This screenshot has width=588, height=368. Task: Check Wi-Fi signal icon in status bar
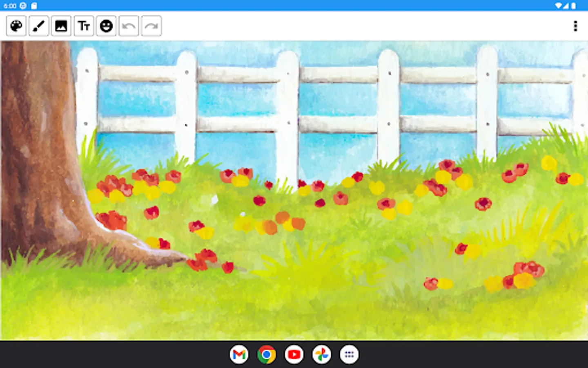point(558,6)
